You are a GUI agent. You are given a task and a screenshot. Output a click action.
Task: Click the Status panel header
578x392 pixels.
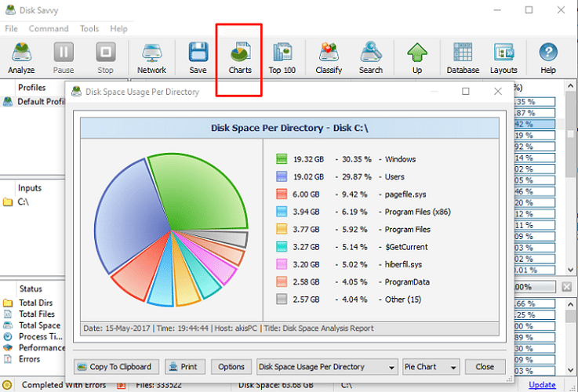[31, 289]
